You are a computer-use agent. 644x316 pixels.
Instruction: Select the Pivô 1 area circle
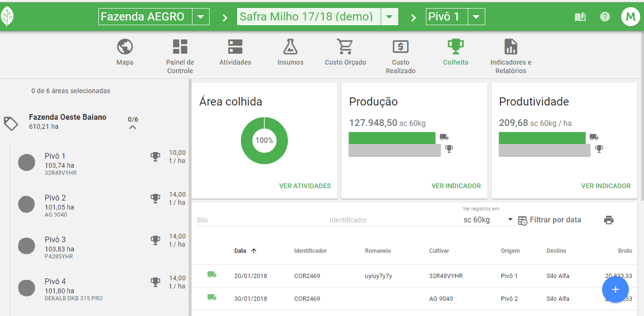(x=27, y=163)
